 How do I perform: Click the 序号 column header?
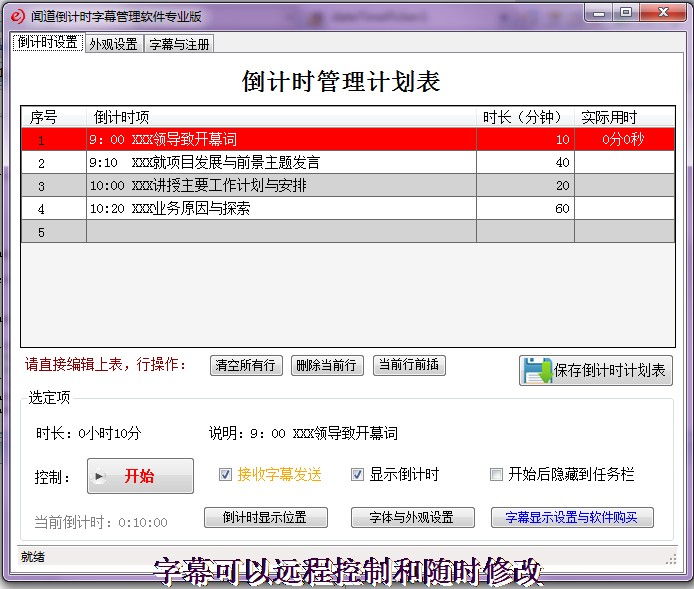coord(54,117)
